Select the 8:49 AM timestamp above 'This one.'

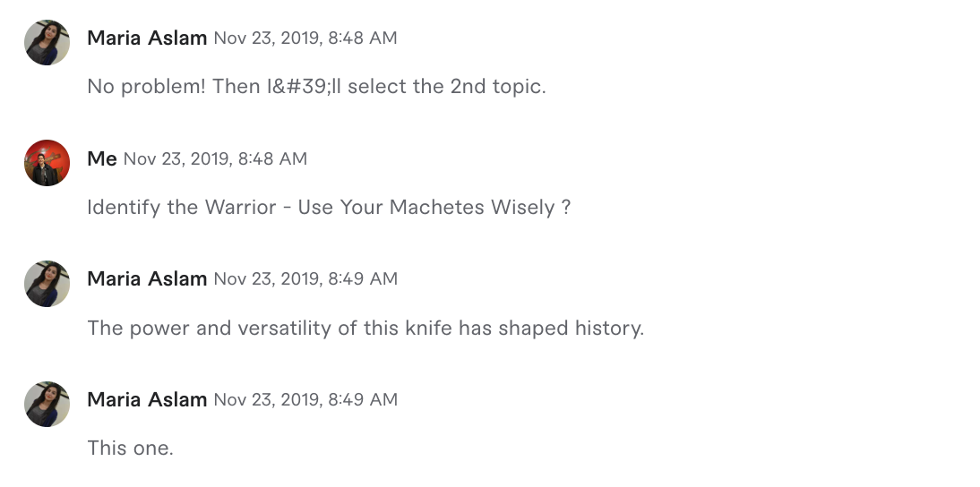tap(305, 399)
